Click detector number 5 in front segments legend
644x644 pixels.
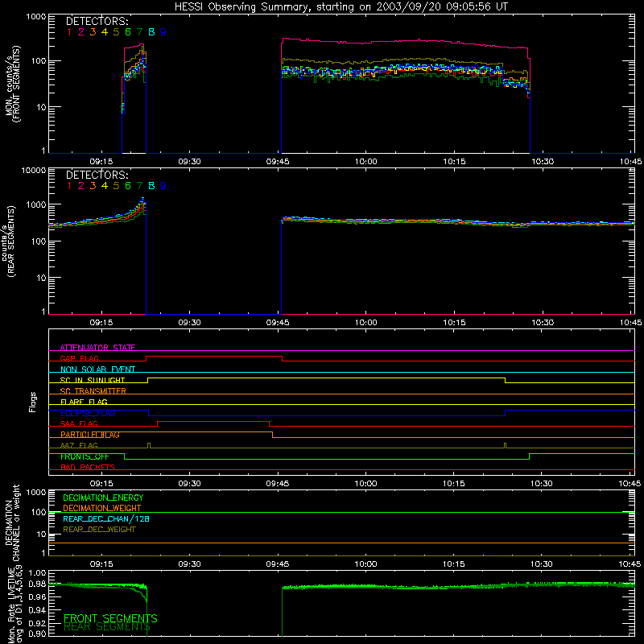pos(116,32)
